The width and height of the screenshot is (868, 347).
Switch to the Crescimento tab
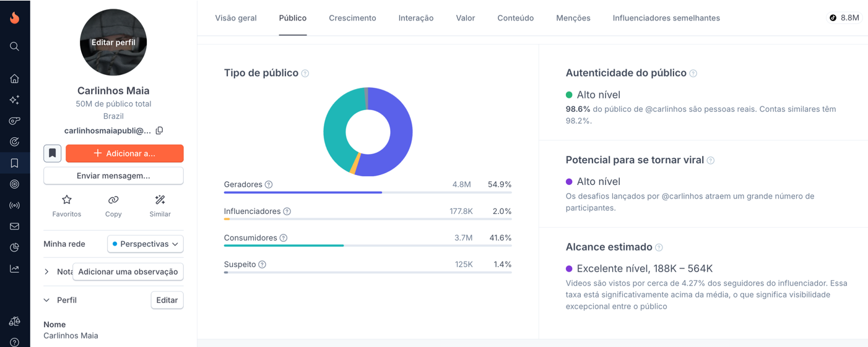tap(352, 18)
